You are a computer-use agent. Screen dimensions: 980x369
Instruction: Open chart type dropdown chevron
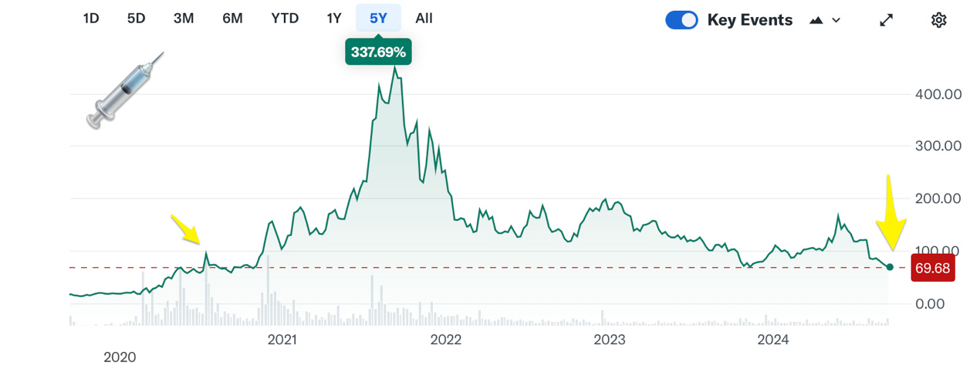[x=836, y=20]
